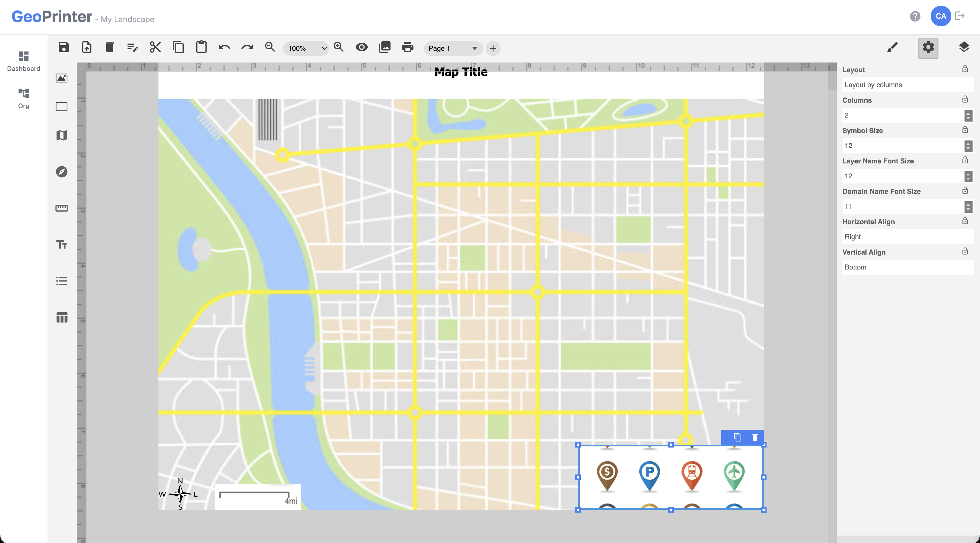Screen dimensions: 980x543
Task: Save the layout with the floppy disk icon
Action: point(64,48)
